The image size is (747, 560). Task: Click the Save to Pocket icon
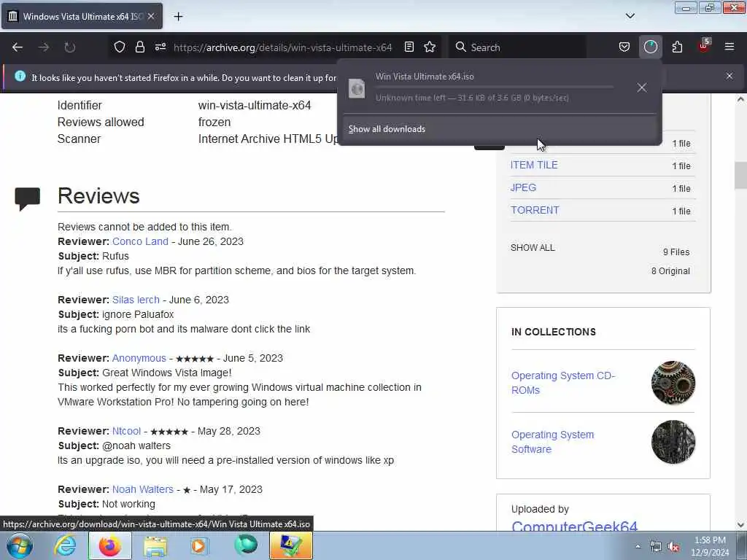[624, 47]
